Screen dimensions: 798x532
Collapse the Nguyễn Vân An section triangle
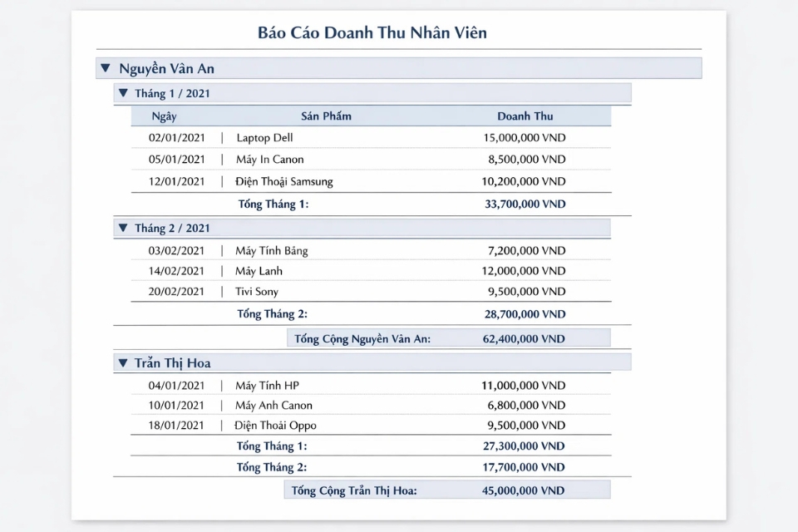(x=106, y=68)
